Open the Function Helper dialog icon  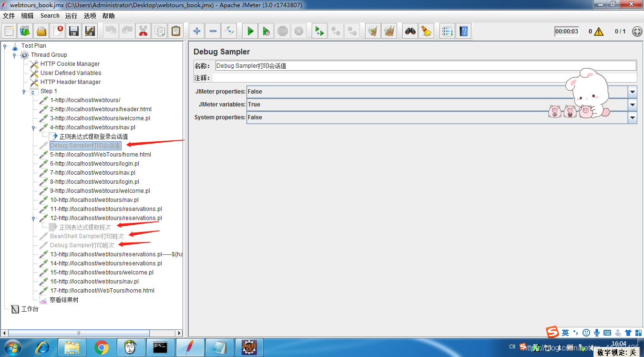pos(447,31)
